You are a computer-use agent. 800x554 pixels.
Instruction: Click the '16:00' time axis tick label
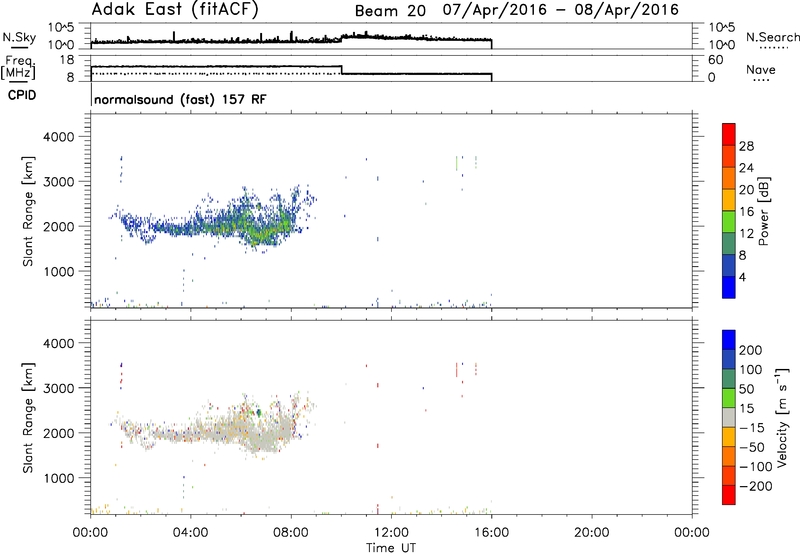coord(491,533)
